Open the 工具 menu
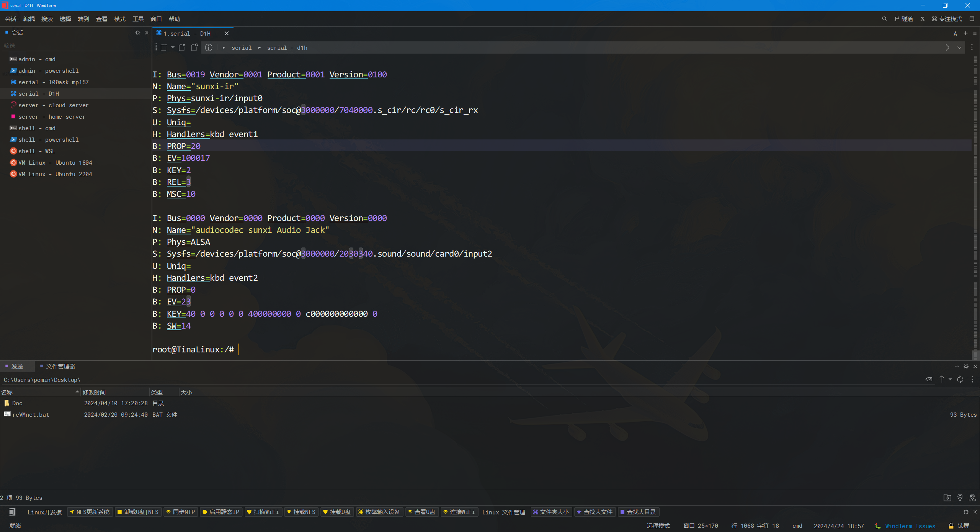The width and height of the screenshot is (980, 532). (138, 19)
